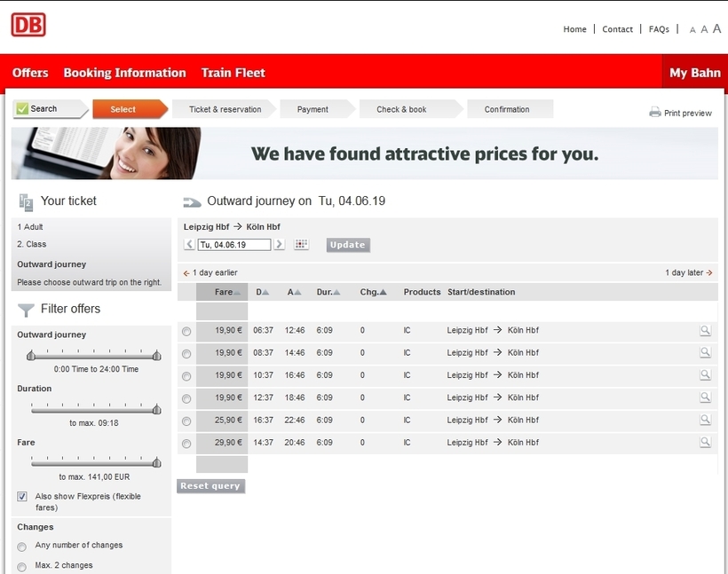
Task: Open the Offers menu
Action: point(30,73)
